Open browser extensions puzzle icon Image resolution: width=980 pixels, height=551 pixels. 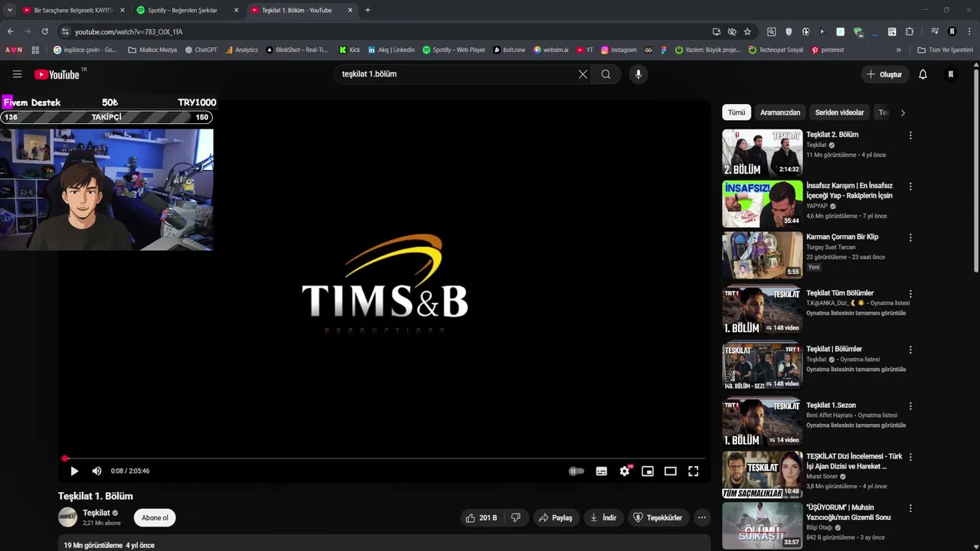coord(910,31)
